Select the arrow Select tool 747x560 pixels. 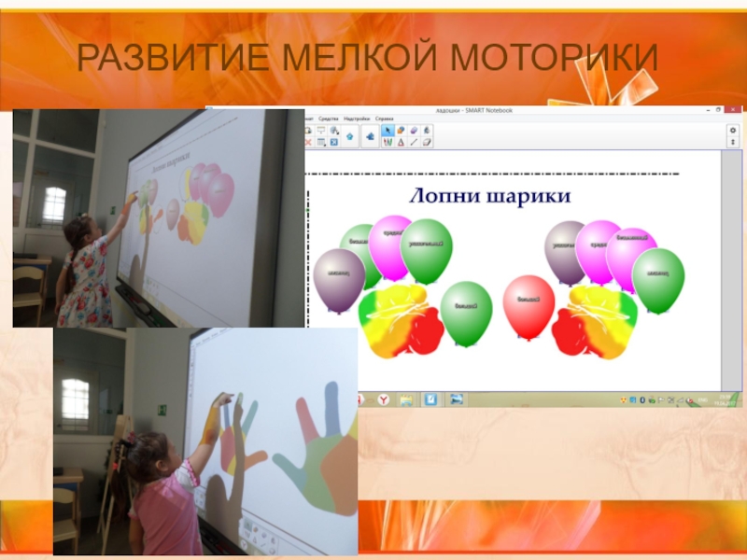388,130
